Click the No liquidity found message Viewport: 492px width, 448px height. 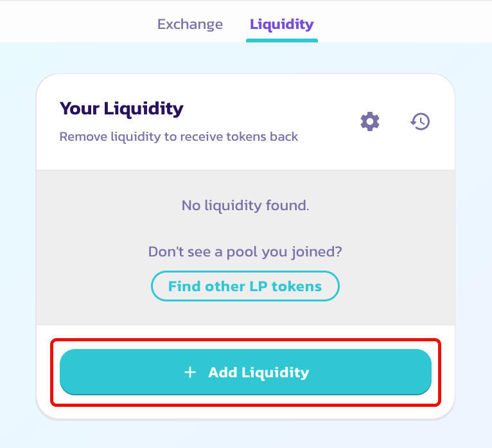point(245,206)
